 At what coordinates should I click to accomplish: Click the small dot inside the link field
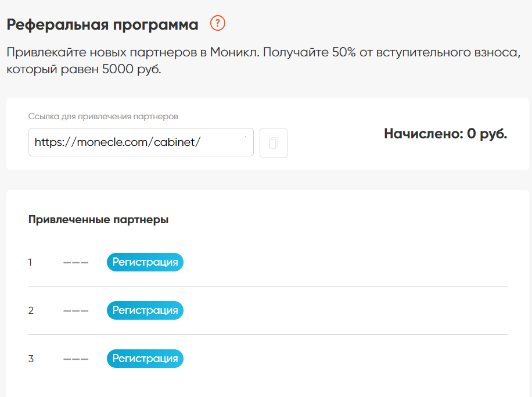245,137
